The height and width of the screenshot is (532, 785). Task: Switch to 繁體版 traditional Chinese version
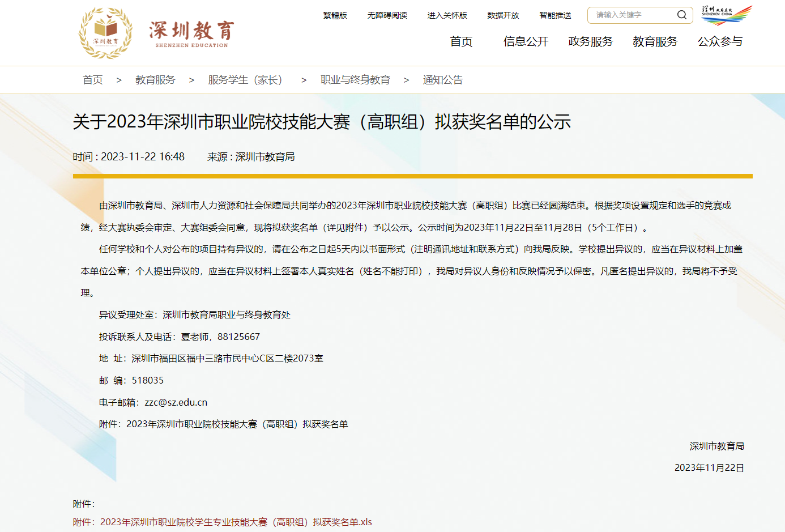pyautogui.click(x=335, y=15)
